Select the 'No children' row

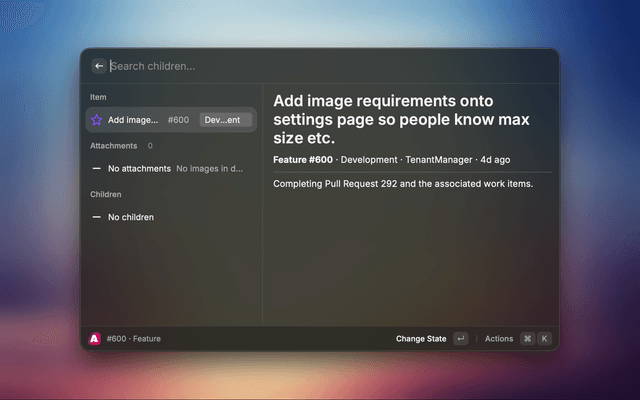171,217
